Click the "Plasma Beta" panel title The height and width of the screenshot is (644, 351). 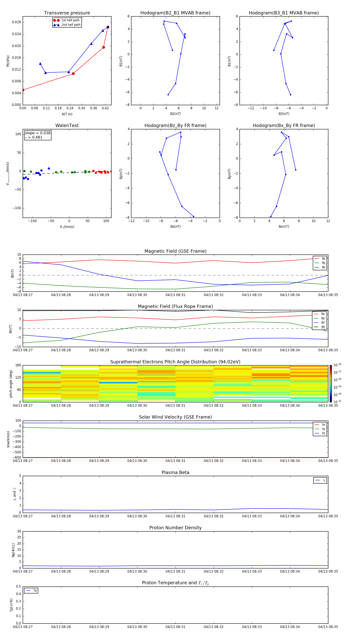coord(175,472)
